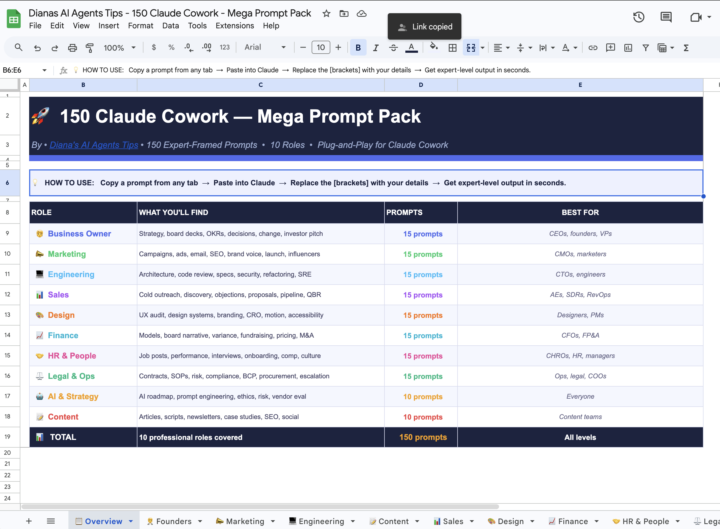This screenshot has height=529, width=720.
Task: Click the horizontal scrollbar
Action: 260,506
